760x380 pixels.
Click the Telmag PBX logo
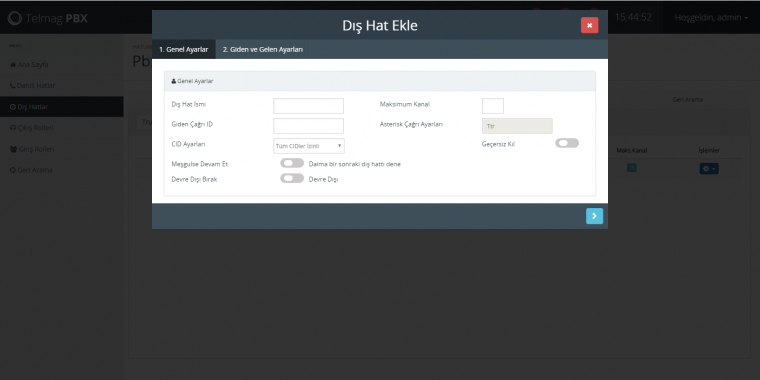pos(48,18)
